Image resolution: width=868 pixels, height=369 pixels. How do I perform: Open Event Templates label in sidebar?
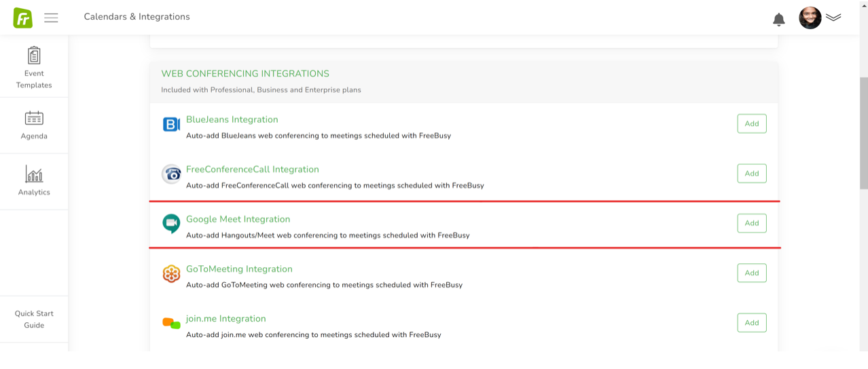[x=34, y=79]
